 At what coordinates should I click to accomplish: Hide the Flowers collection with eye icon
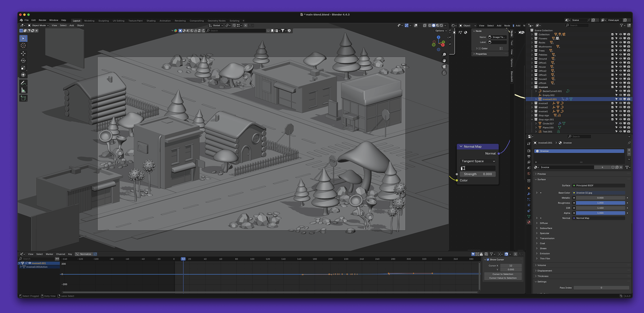pos(620,39)
